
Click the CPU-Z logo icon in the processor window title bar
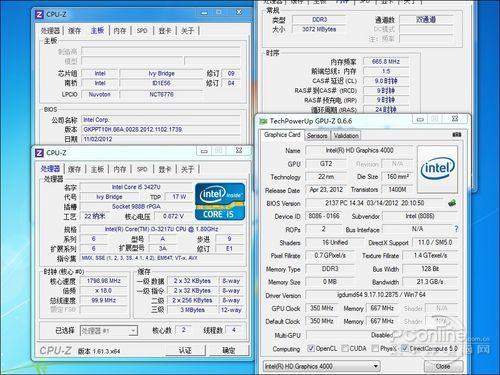click(39, 153)
